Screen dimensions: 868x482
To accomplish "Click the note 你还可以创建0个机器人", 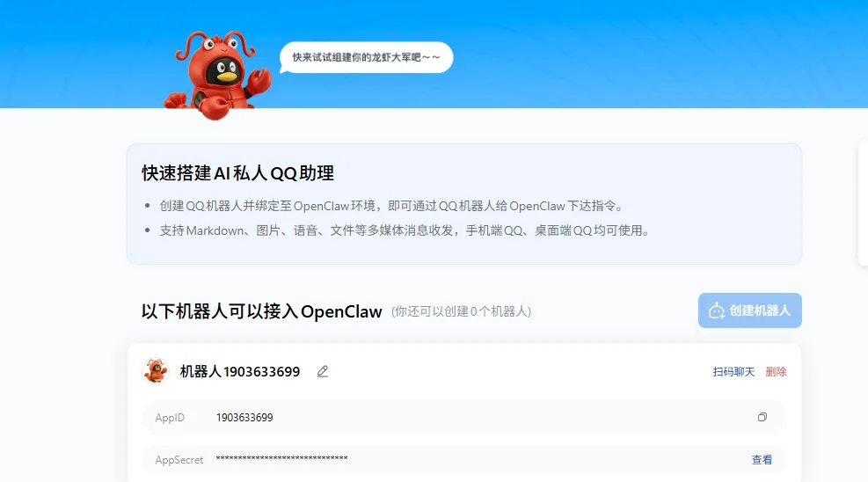I will click(x=461, y=311).
